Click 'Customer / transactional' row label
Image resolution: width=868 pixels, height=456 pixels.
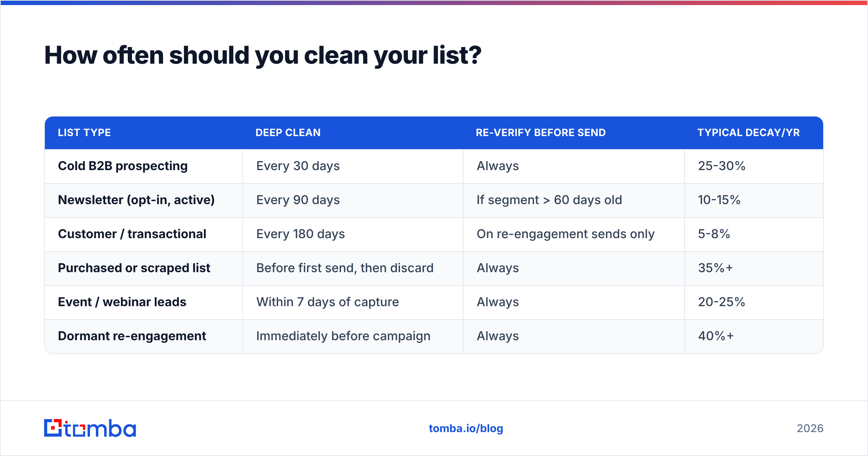coord(132,234)
